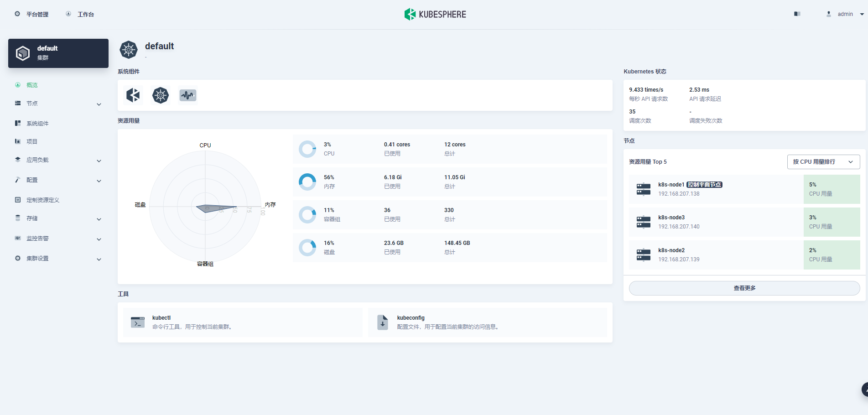Open 存储 in the sidebar
868x415 pixels.
tap(32, 218)
